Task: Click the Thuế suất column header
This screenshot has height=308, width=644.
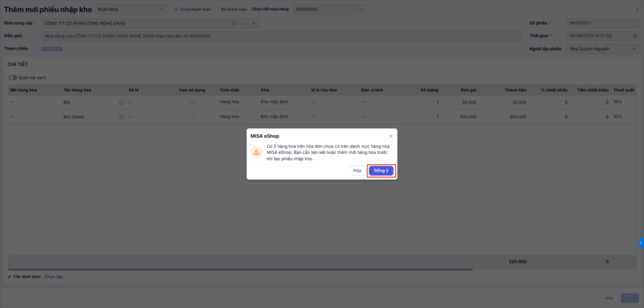Action: 624,90
